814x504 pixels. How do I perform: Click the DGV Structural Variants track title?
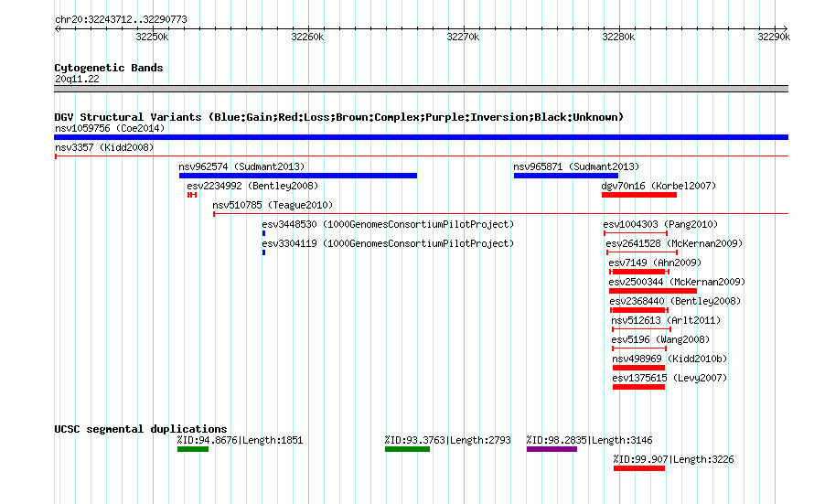point(338,117)
